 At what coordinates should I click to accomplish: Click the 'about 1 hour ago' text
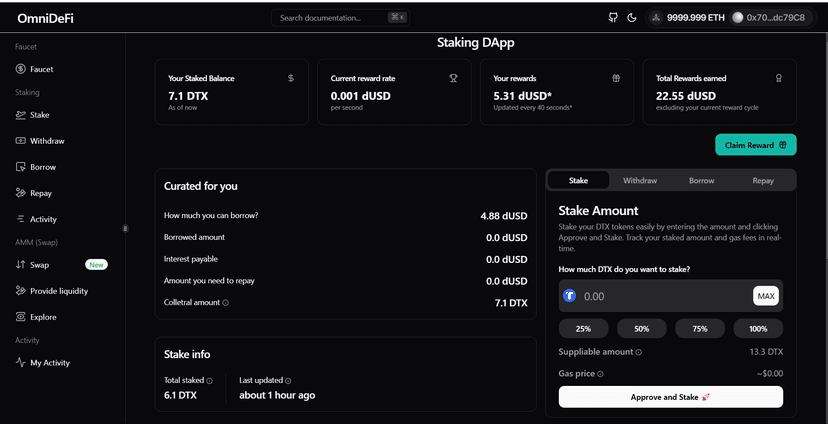[x=277, y=395]
